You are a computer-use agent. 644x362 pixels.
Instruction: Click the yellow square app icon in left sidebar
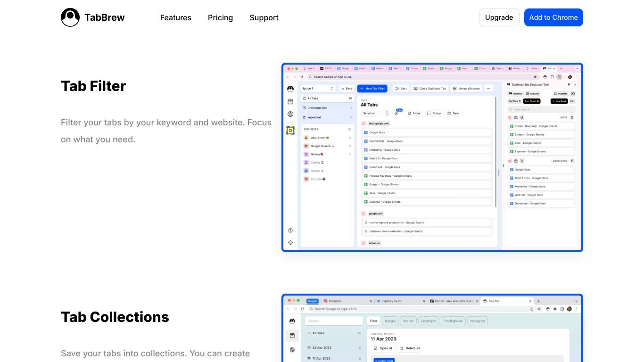pyautogui.click(x=290, y=131)
